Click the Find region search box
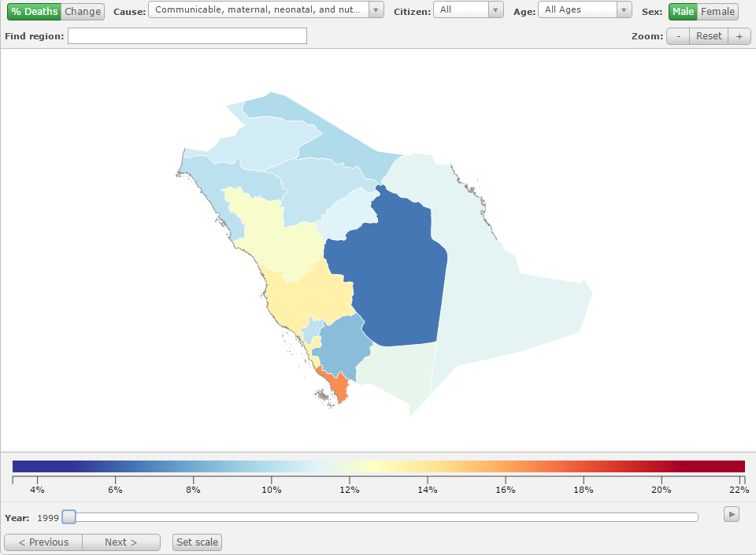Screen dimensions: 756x555 (187, 35)
